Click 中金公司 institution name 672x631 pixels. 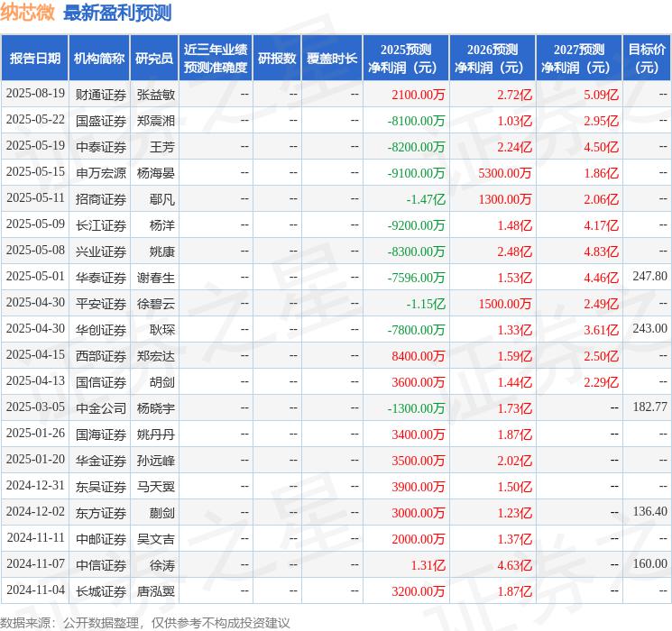coord(101,408)
